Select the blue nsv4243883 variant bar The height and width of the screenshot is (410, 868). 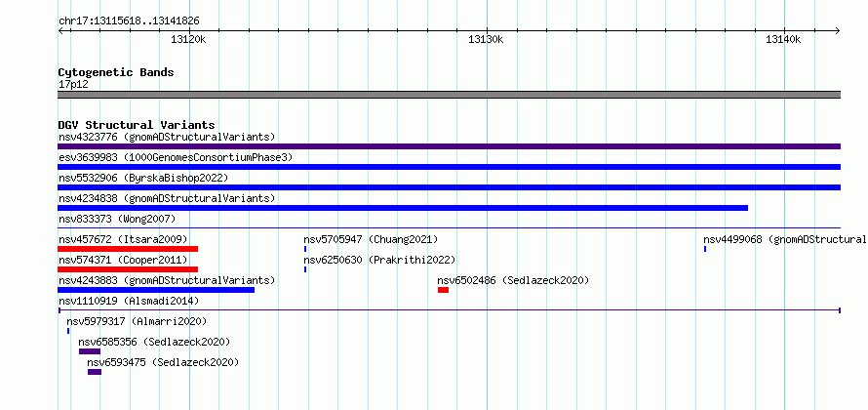pyautogui.click(x=156, y=290)
